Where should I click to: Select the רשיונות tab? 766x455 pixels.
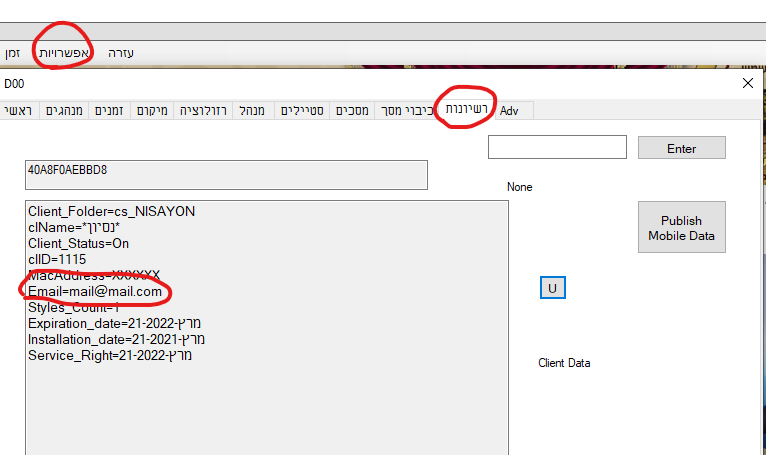pos(467,109)
